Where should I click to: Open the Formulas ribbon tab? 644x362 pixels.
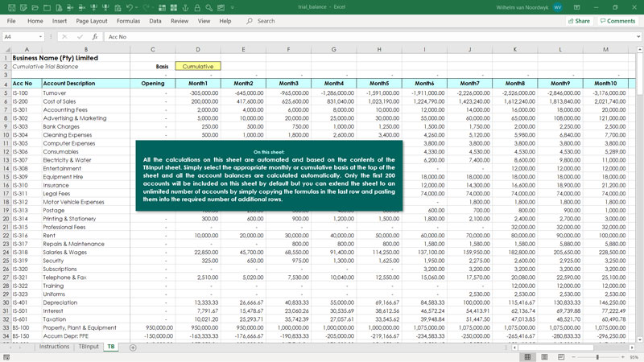point(128,21)
